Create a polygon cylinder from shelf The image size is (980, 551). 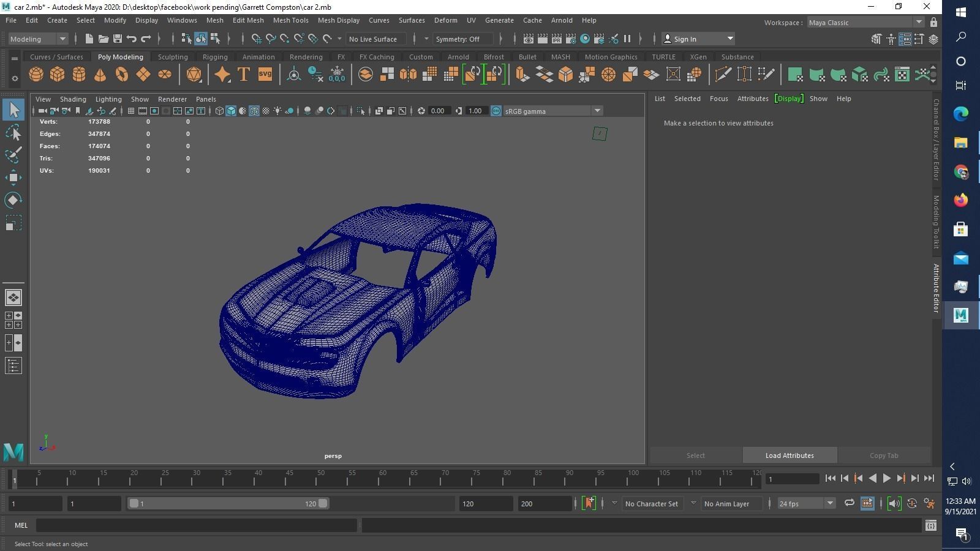pyautogui.click(x=79, y=75)
